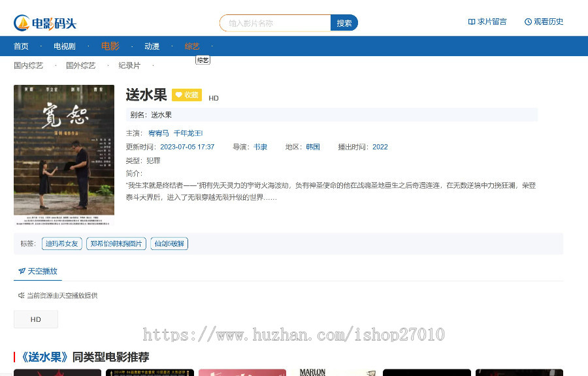This screenshot has height=376, width=588.
Task: Open actor link 宥宥马
Action: click(159, 133)
